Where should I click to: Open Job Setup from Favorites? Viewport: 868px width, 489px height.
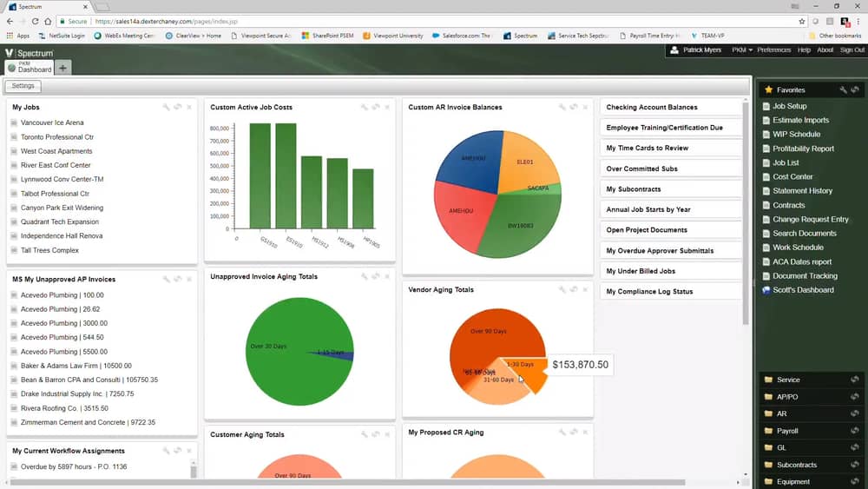[x=789, y=106]
